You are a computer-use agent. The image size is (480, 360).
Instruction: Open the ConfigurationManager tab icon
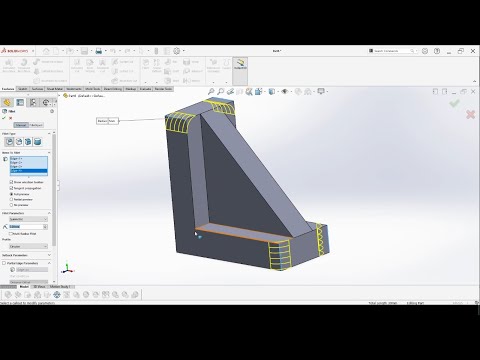(33, 103)
